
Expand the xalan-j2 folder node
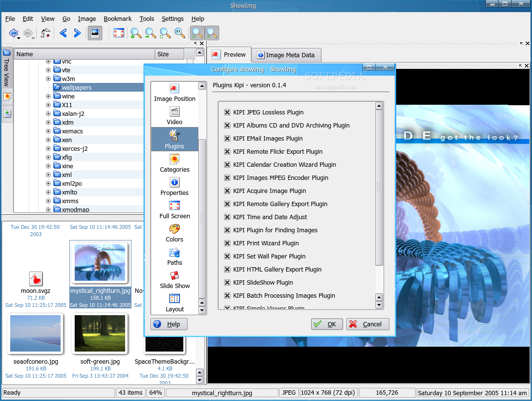point(48,113)
